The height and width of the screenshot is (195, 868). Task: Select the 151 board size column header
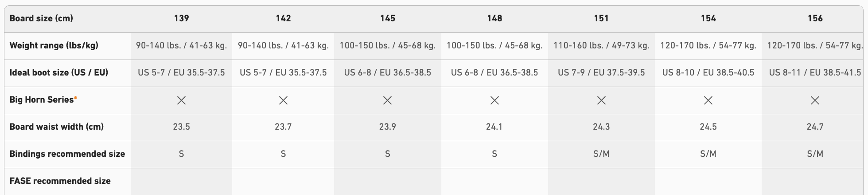coord(601,18)
